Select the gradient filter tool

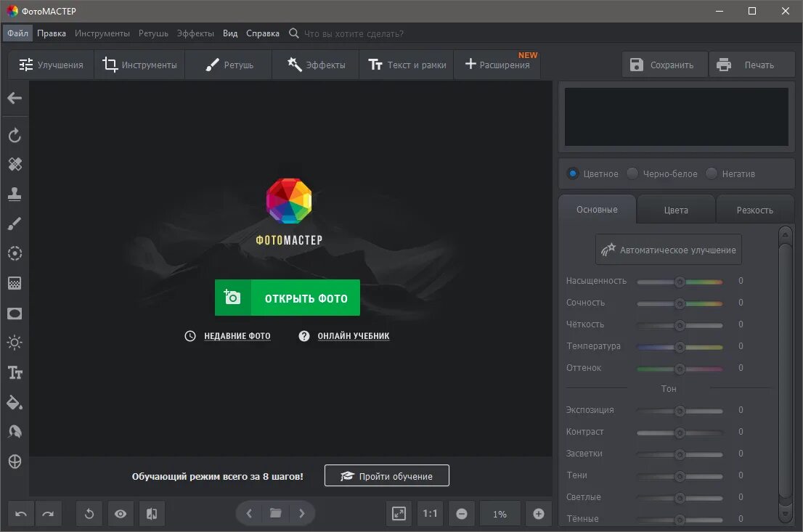pos(15,283)
